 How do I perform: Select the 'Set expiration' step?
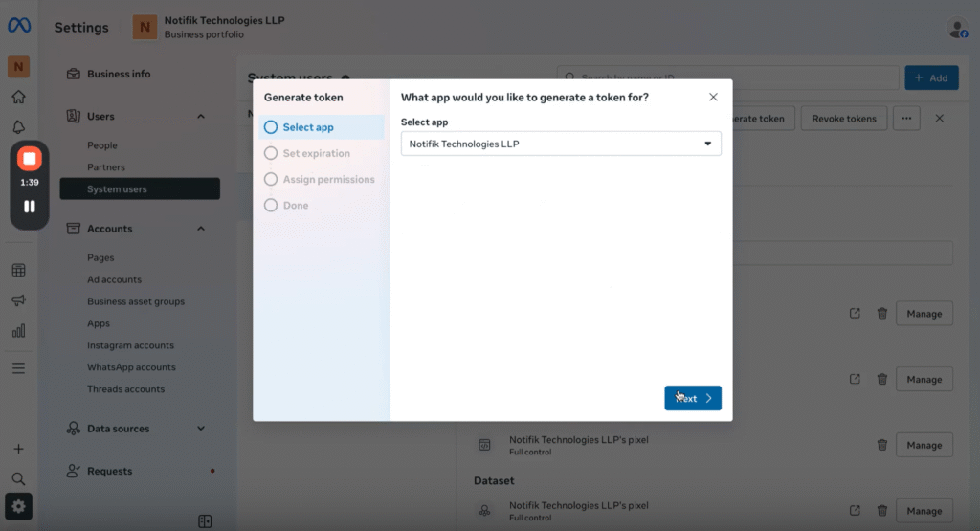[316, 153]
